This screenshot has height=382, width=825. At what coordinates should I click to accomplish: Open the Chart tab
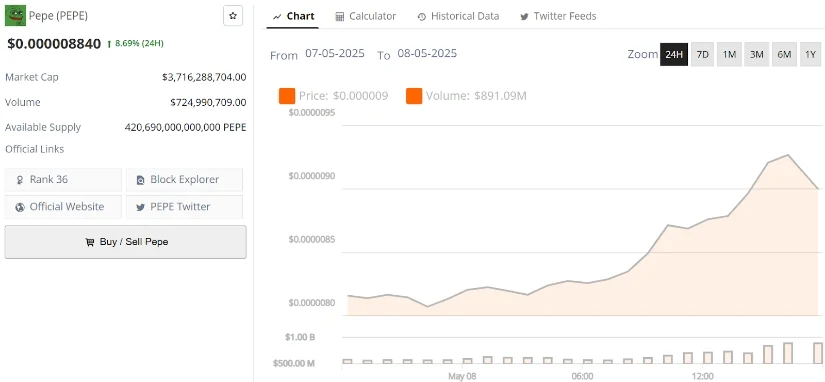(294, 16)
